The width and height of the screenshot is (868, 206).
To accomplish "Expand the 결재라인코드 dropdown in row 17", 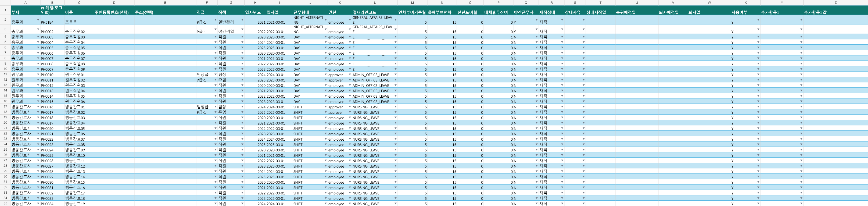I will 395,107.
